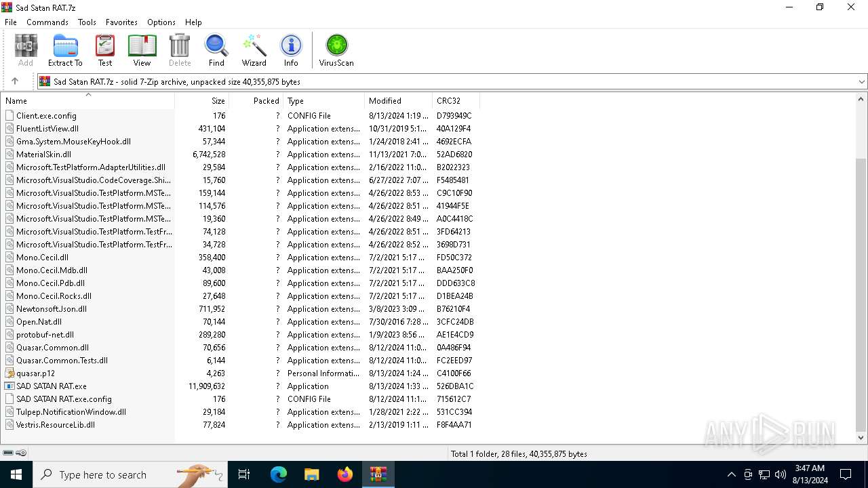Select Vestris.ResourceLib.dll file
This screenshot has width=868, height=488.
tap(56, 425)
